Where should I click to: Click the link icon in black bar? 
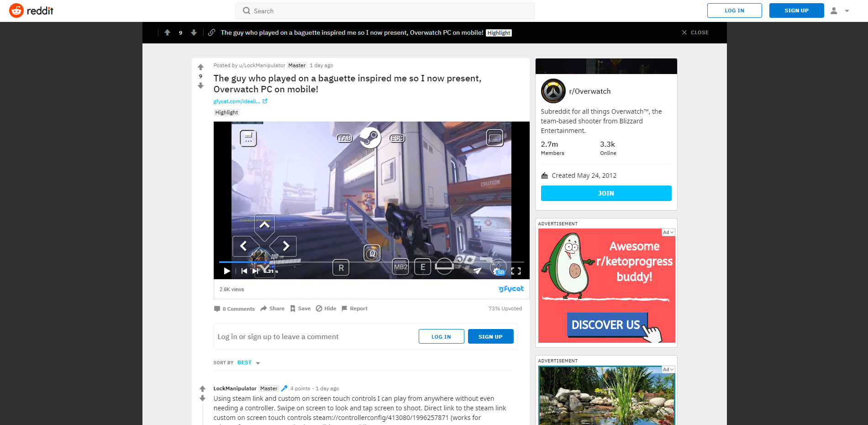click(x=211, y=32)
